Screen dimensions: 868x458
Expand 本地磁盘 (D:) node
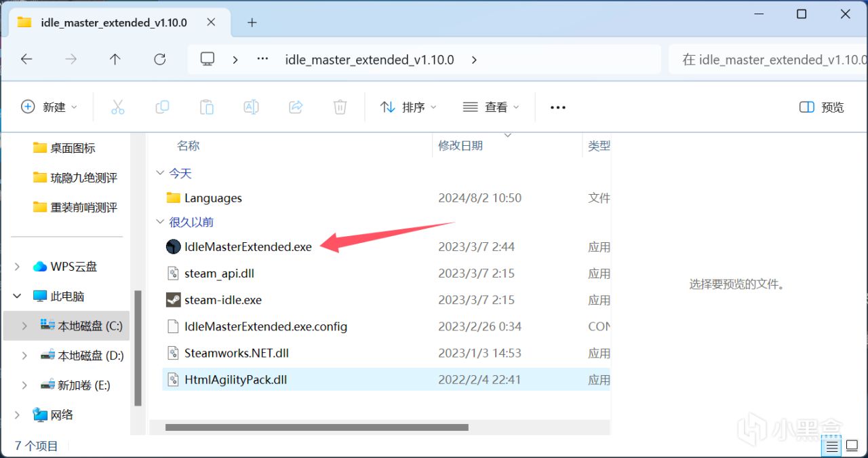click(25, 356)
